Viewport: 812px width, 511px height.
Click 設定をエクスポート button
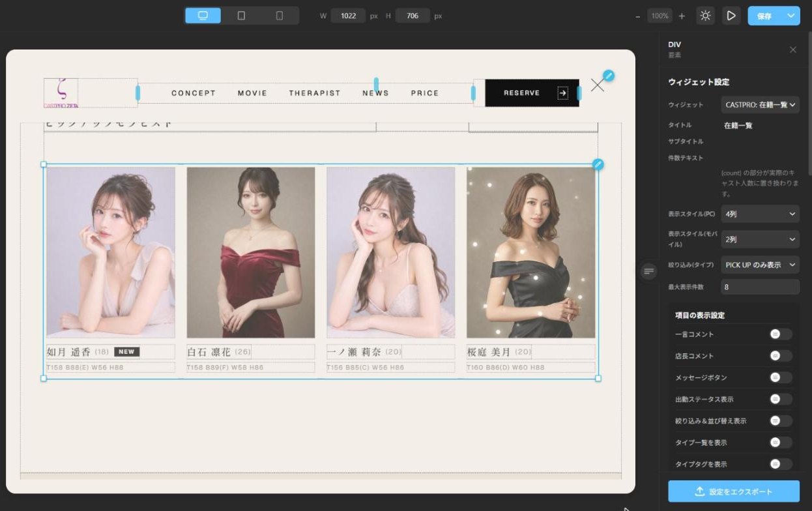point(734,491)
